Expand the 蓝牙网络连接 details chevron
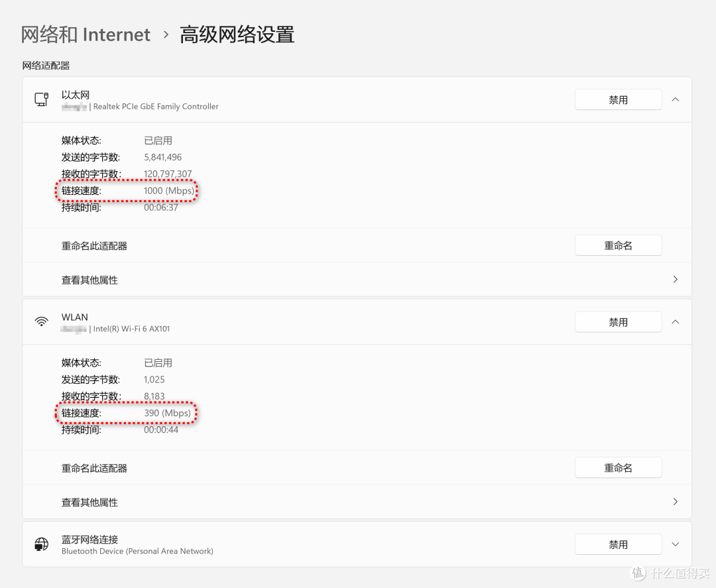716x588 pixels. click(675, 544)
